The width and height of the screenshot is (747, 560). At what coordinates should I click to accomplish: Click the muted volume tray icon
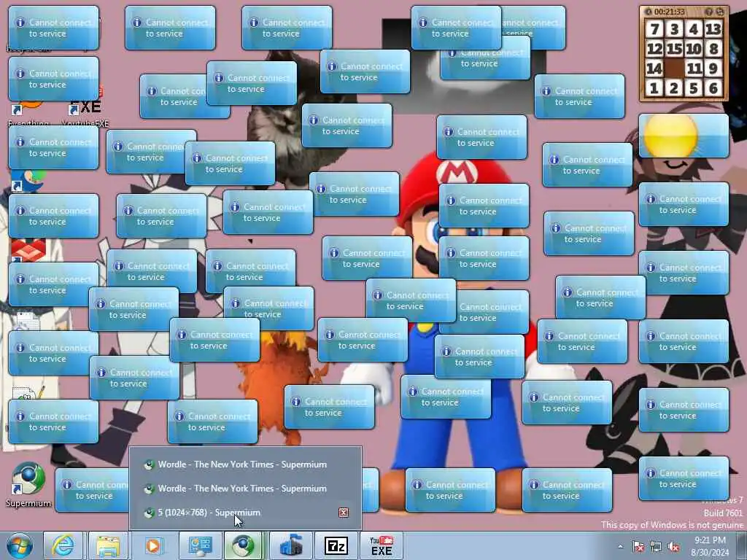pyautogui.click(x=673, y=547)
